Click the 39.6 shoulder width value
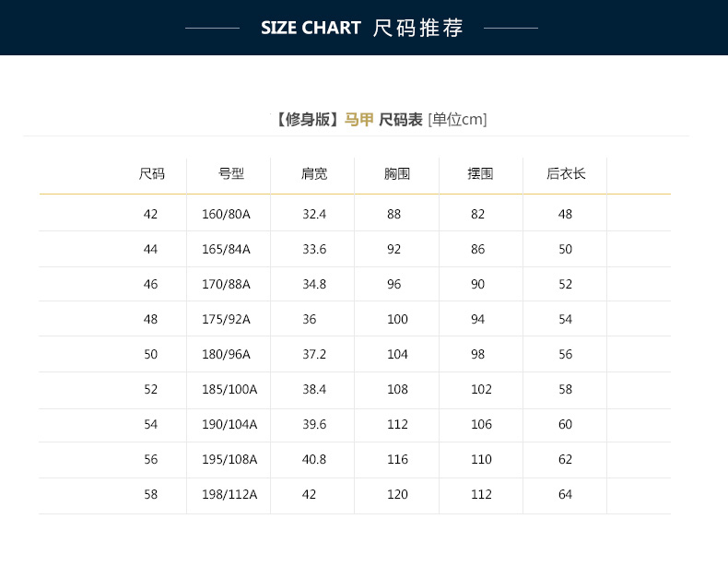Image resolution: width=728 pixels, height=566 pixels. pos(314,424)
